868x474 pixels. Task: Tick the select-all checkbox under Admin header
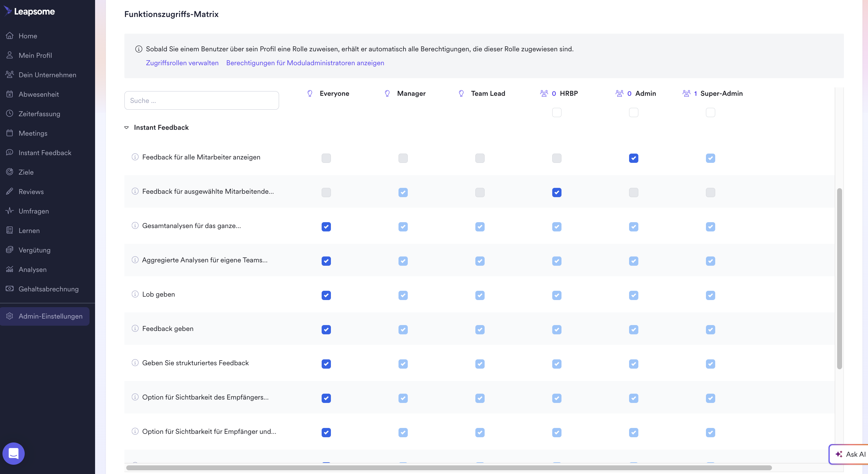(633, 112)
